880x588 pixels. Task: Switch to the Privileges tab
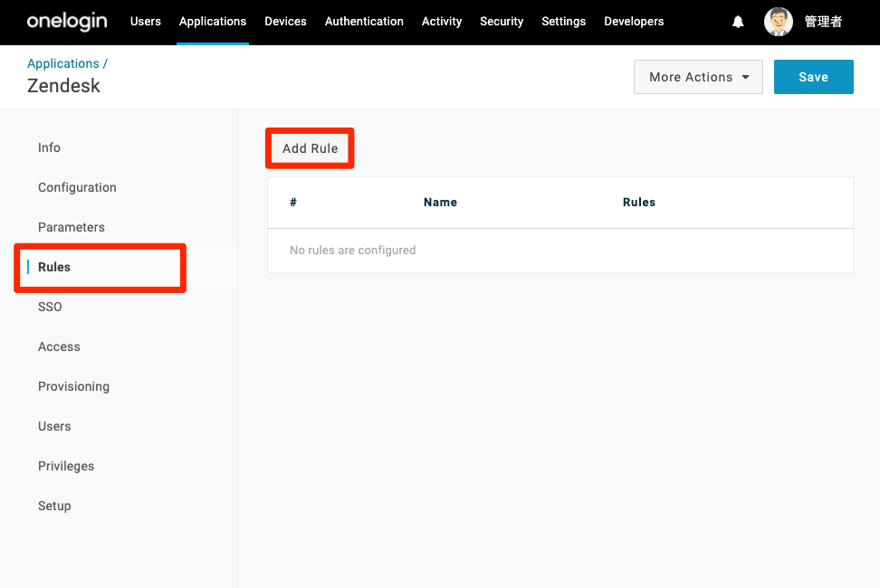click(66, 466)
